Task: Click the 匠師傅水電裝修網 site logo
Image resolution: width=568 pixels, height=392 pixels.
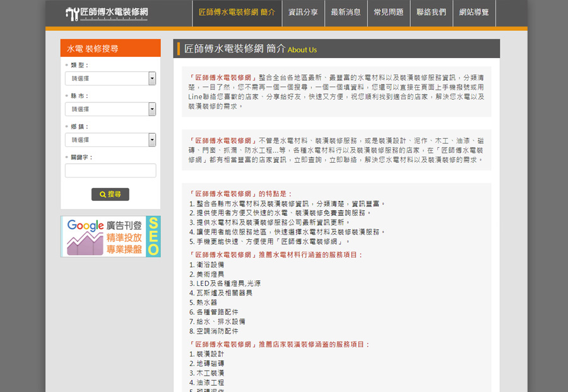Action: tap(107, 14)
